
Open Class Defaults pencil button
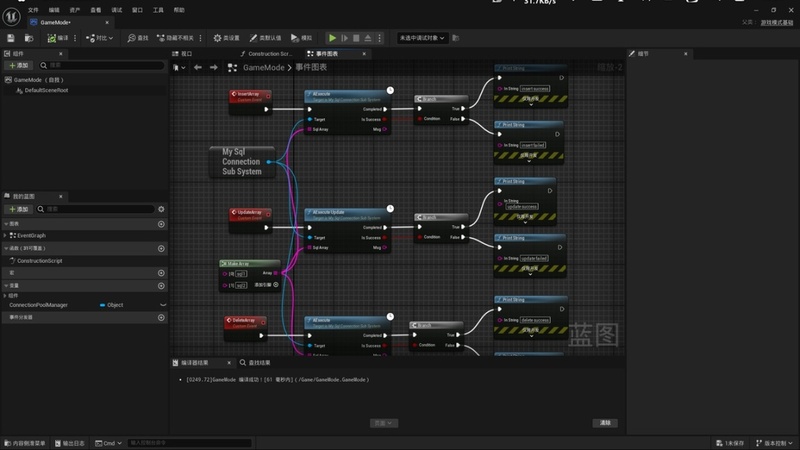pyautogui.click(x=265, y=38)
